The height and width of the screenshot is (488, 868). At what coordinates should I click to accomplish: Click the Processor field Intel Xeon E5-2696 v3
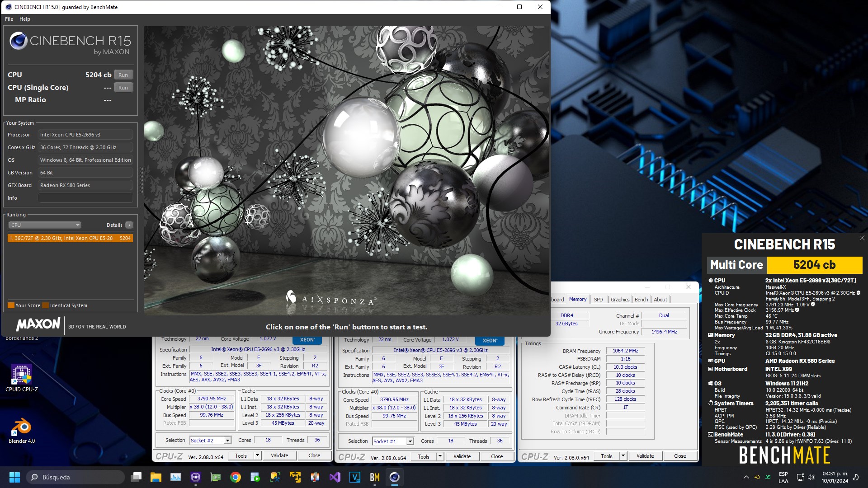(x=85, y=135)
